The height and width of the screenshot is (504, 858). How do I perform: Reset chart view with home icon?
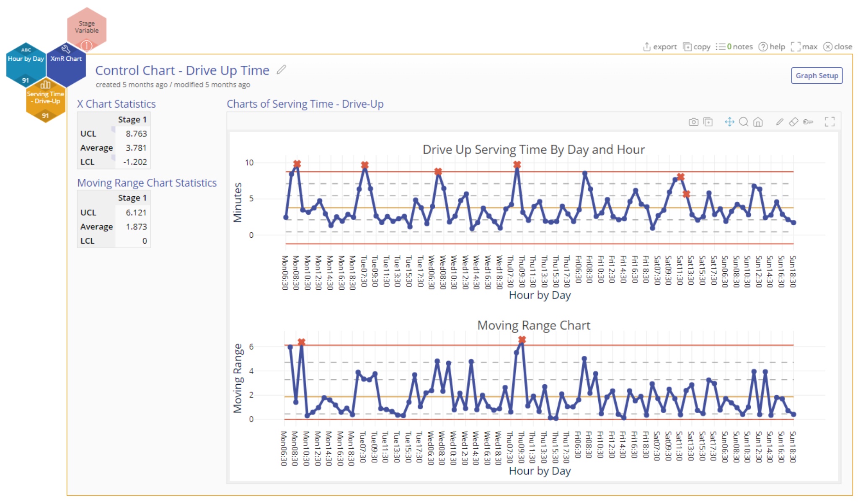(x=758, y=122)
